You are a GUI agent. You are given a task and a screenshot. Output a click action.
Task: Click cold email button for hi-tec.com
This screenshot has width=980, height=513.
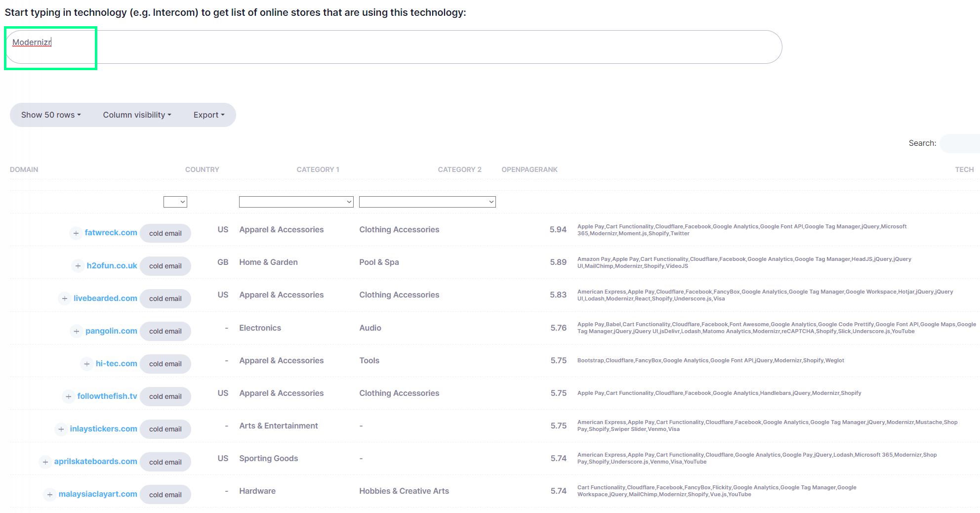[x=165, y=364]
